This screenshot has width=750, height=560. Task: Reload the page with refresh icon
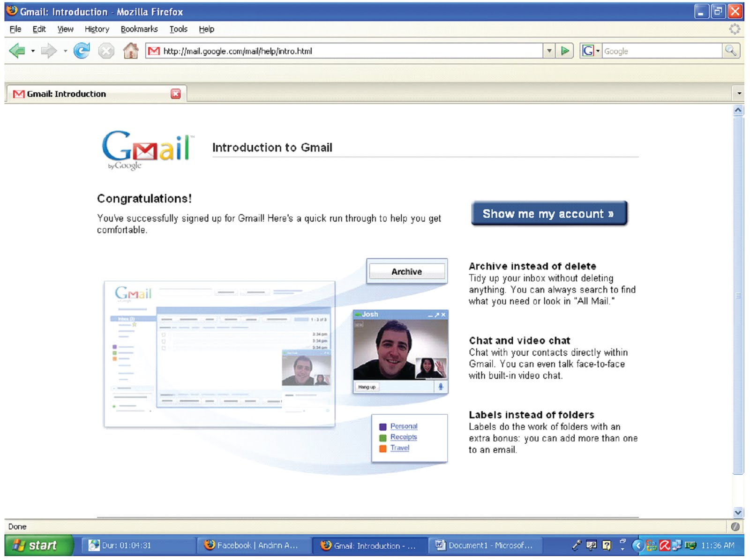pyautogui.click(x=82, y=51)
